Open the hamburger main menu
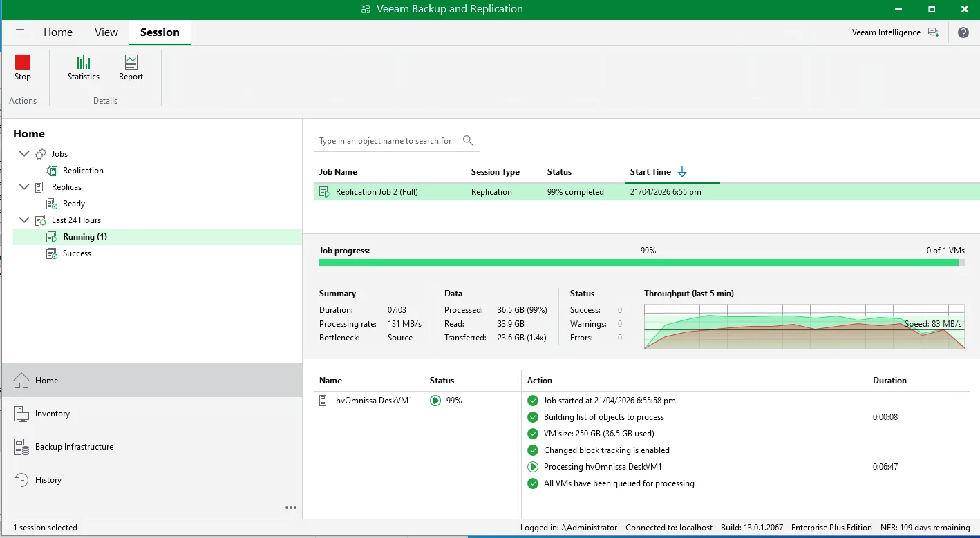The image size is (980, 538). click(20, 32)
